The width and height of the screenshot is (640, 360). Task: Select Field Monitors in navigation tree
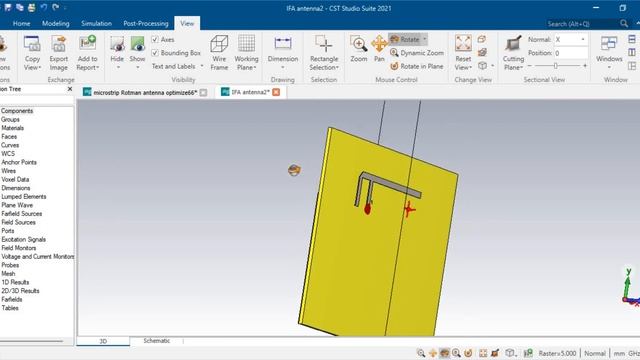(x=18, y=248)
